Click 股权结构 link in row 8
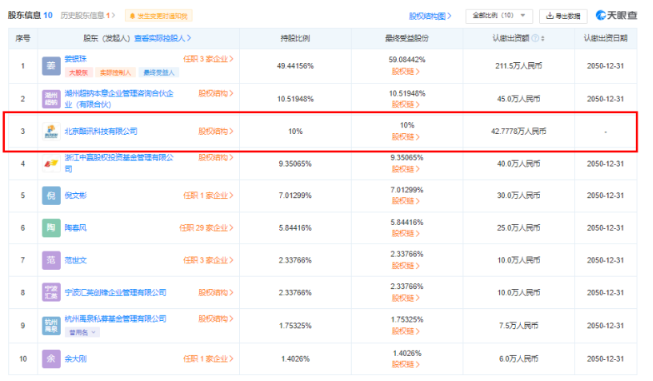The image size is (653, 381). pos(216,293)
